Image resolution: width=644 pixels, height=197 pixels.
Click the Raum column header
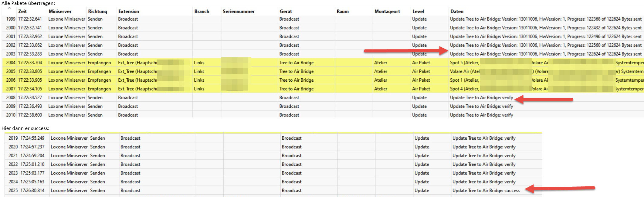coord(343,11)
